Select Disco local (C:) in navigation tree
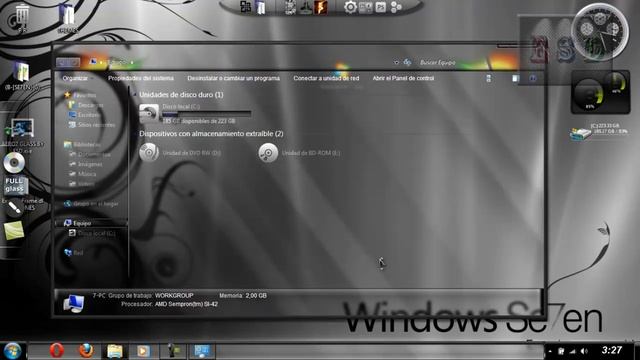640x360 pixels. pyautogui.click(x=92, y=233)
